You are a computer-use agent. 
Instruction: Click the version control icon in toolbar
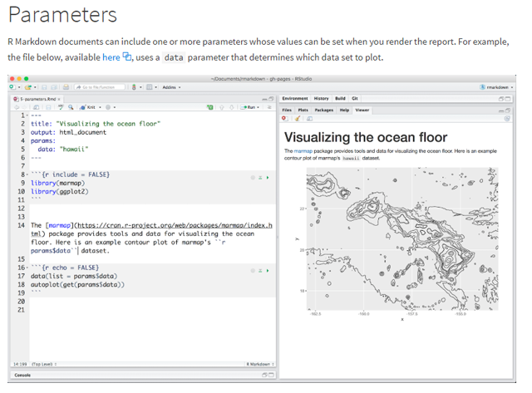[134, 87]
